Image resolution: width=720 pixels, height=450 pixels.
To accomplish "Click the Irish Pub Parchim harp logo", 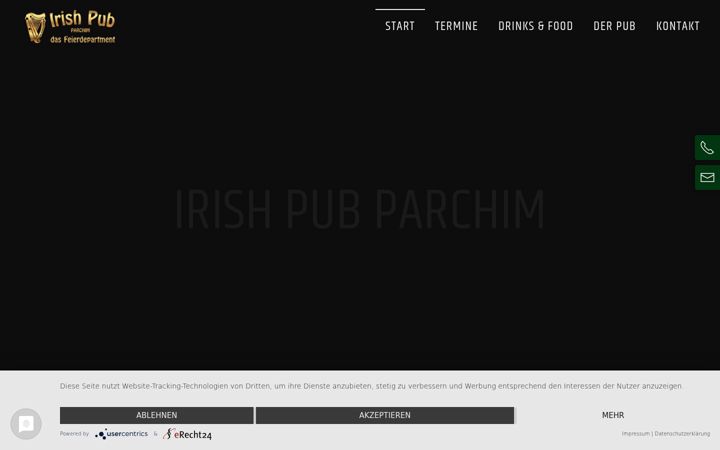I will pyautogui.click(x=70, y=28).
